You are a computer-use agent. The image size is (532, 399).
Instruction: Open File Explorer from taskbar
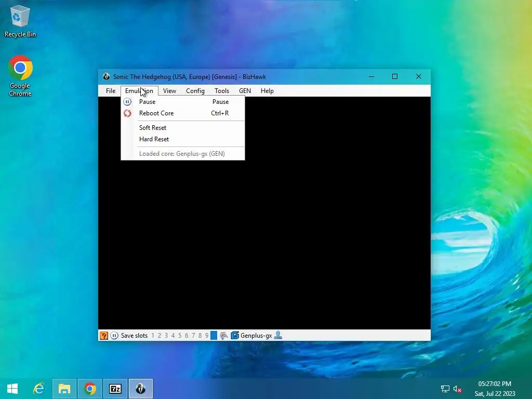tap(64, 389)
